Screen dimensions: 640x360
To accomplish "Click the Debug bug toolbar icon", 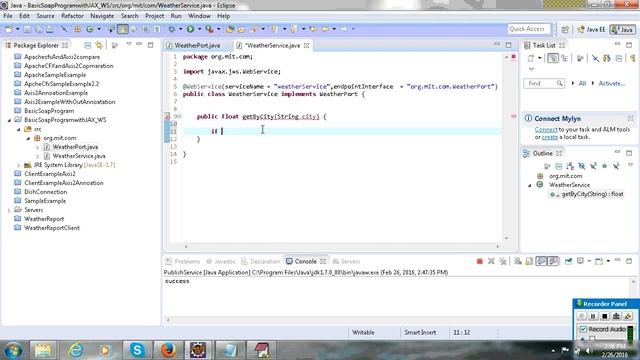I will (172, 29).
